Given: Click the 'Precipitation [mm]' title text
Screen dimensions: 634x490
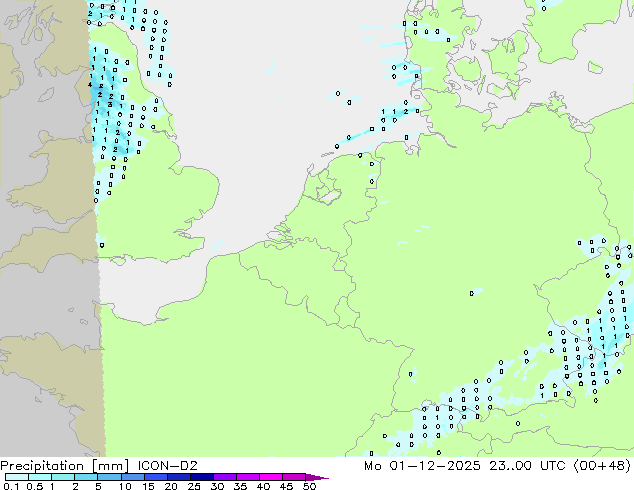Looking at the screenshot, I should [x=65, y=465].
